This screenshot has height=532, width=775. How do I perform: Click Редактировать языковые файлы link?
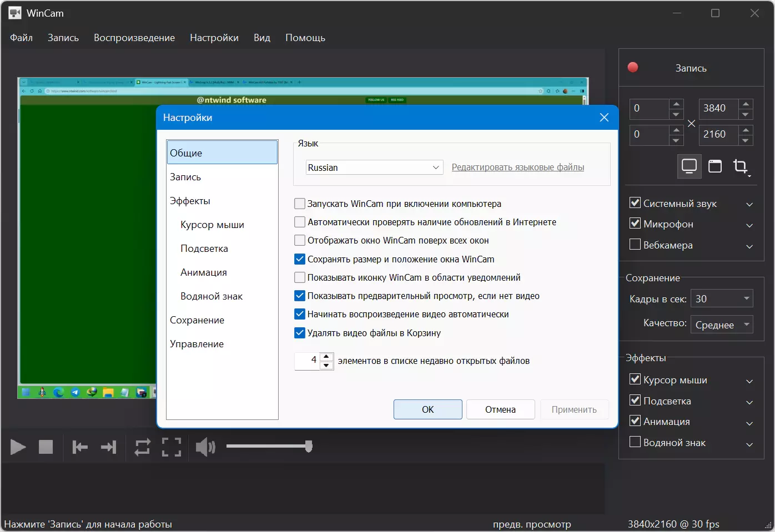(x=518, y=168)
